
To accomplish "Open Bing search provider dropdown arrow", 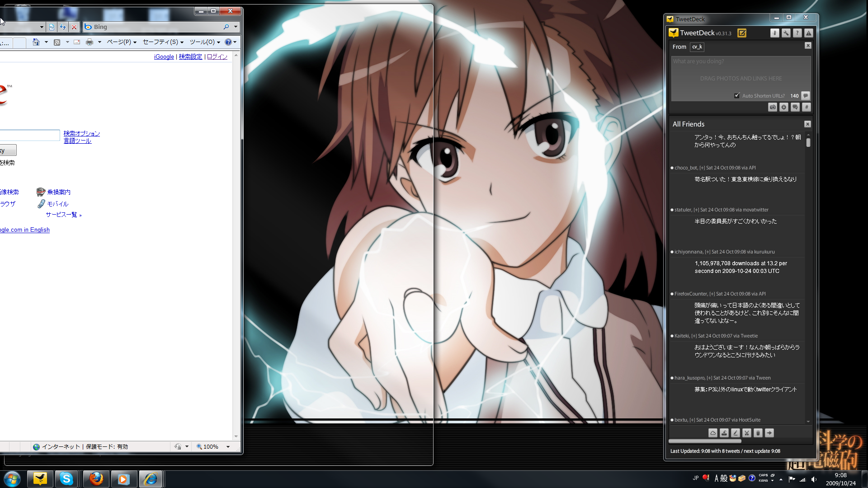I will tap(236, 27).
